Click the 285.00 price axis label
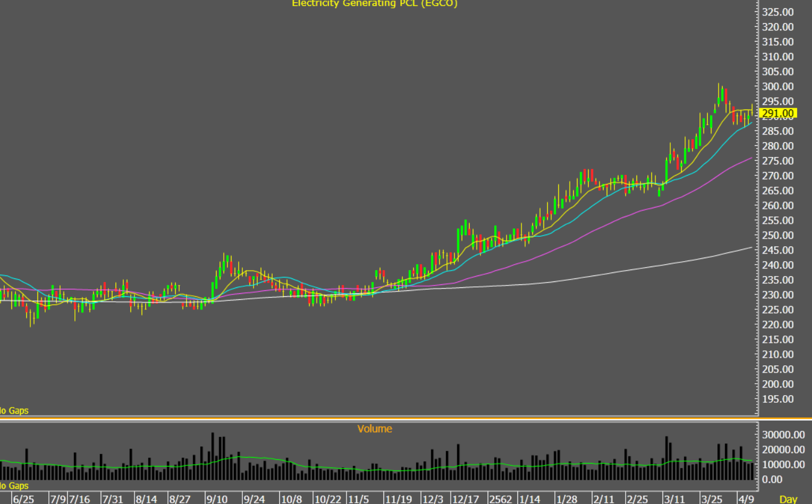This screenshot has width=812, height=504. pos(778,131)
